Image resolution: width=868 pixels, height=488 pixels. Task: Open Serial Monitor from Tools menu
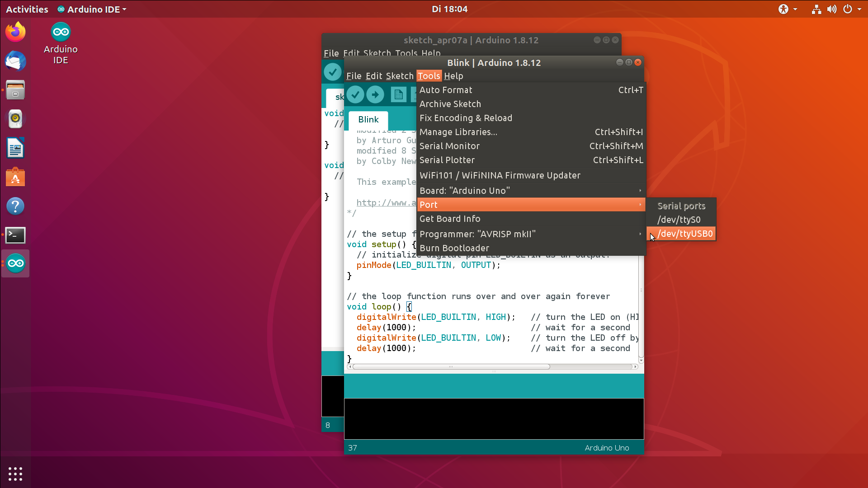point(531,146)
